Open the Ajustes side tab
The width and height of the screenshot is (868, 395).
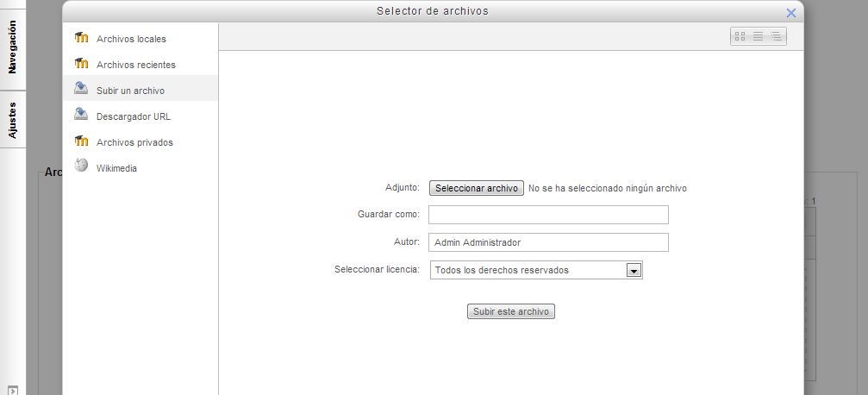13,119
